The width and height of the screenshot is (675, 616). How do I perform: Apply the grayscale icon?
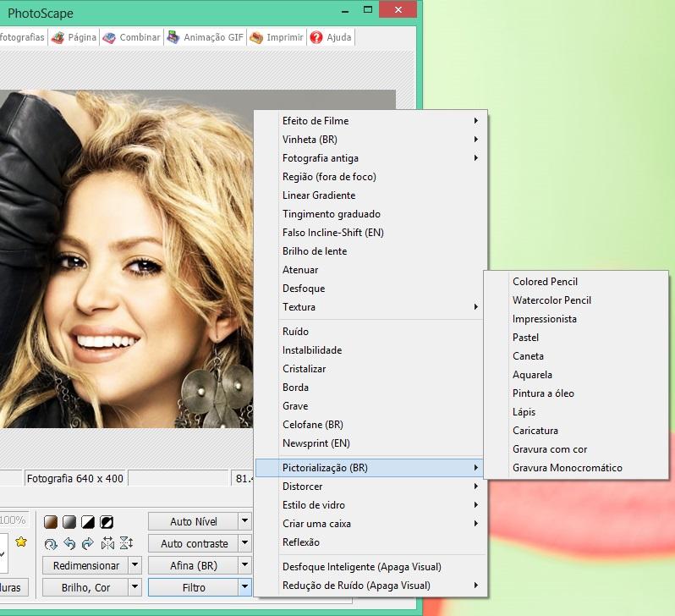coord(69,520)
